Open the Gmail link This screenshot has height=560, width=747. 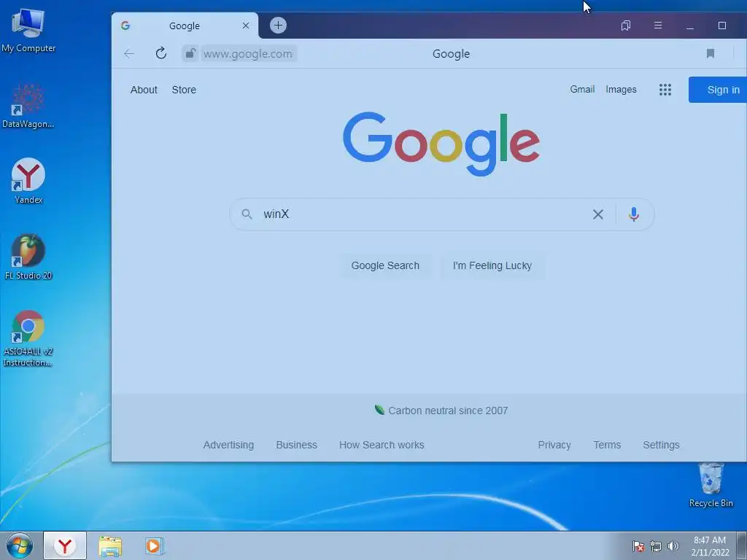(582, 89)
